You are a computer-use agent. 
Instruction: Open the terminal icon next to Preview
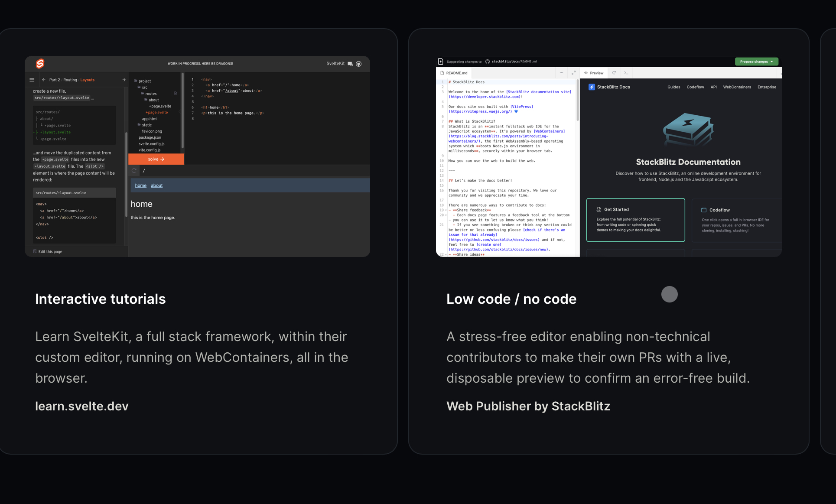(x=626, y=73)
